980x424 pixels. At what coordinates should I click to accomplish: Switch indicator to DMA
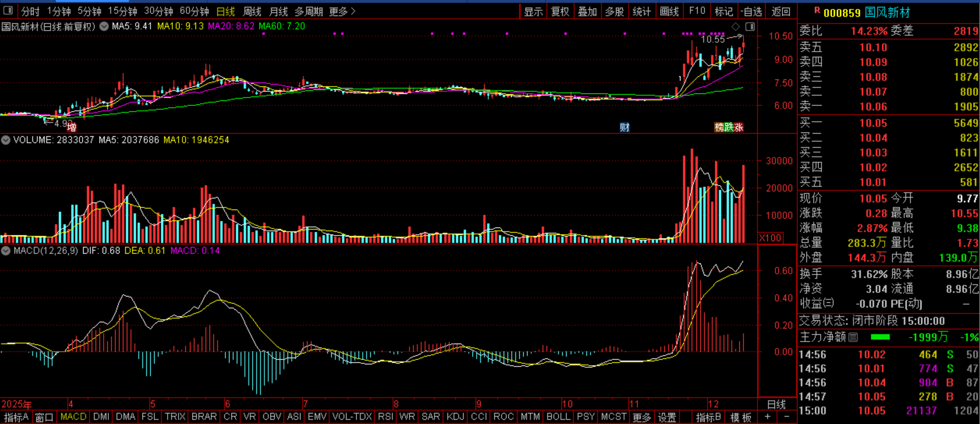point(125,417)
